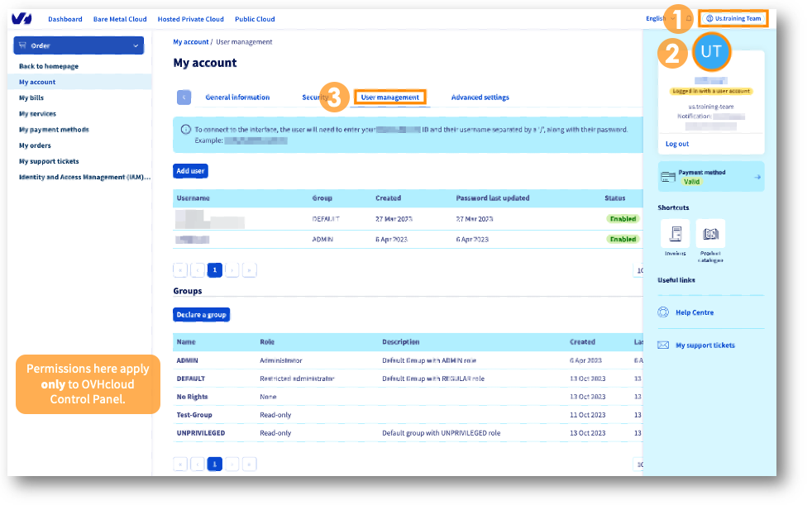Screen dimensions: 812x505
Task: Expand the Order dropdown
Action: click(79, 45)
